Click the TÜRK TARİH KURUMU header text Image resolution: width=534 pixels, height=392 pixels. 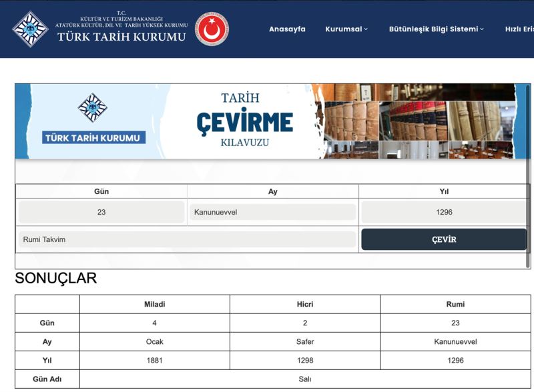coord(121,37)
